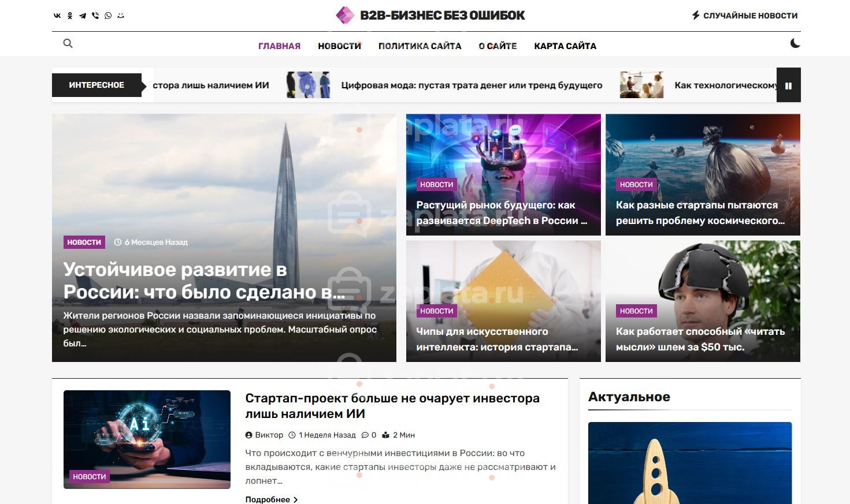The height and width of the screenshot is (504, 850).
Task: Open the Telegram paper-plane icon
Action: pos(83,16)
